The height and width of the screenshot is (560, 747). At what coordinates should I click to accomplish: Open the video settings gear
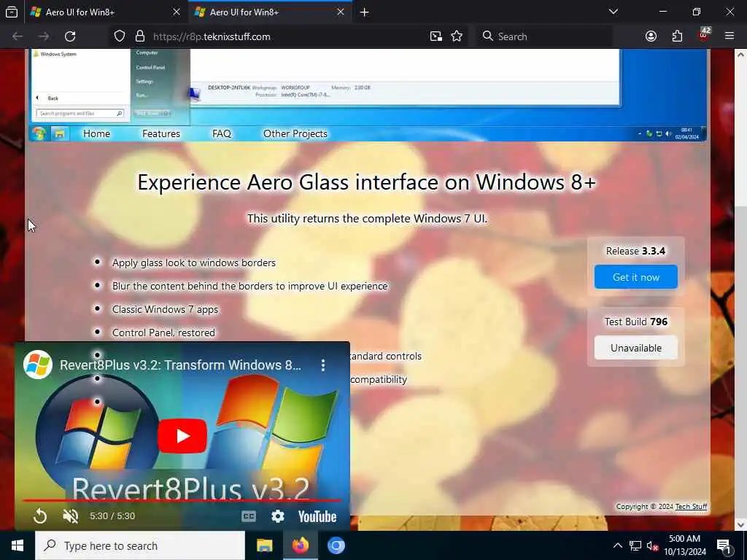click(x=278, y=516)
